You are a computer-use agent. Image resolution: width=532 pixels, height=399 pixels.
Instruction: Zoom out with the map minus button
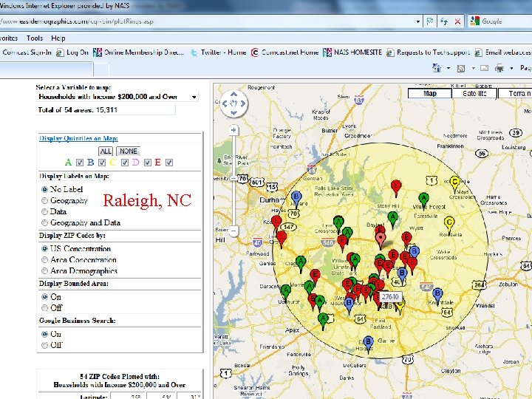tap(233, 231)
